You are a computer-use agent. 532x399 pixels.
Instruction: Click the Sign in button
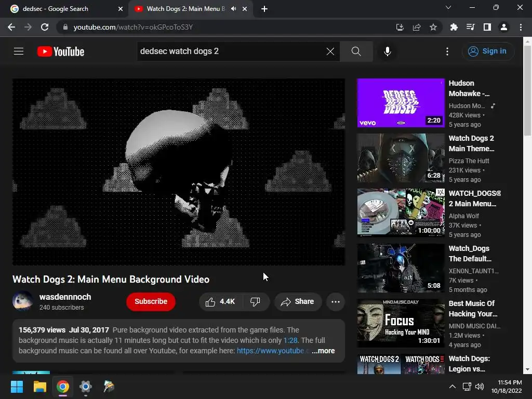pyautogui.click(x=487, y=51)
